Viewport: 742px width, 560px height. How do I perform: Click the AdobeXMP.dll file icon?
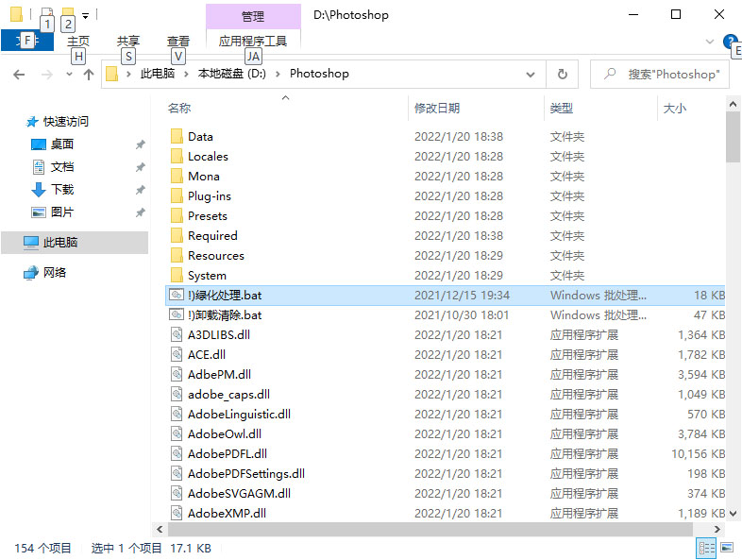(177, 514)
